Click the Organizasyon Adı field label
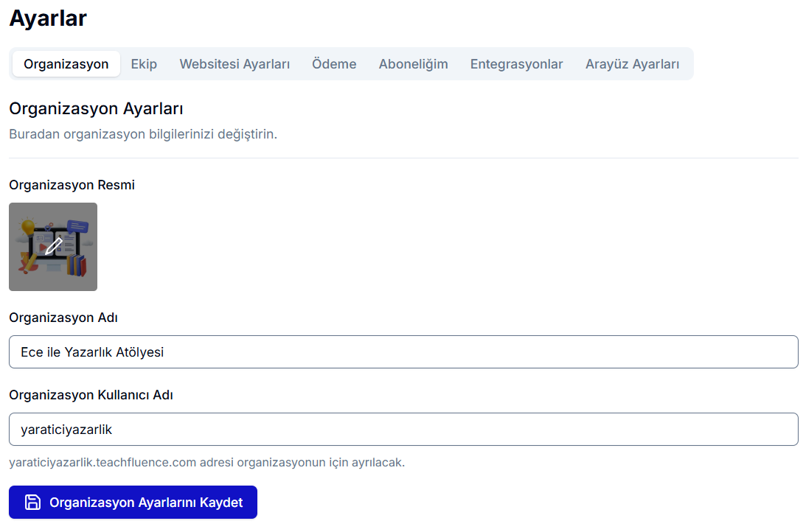803x532 pixels. [63, 318]
